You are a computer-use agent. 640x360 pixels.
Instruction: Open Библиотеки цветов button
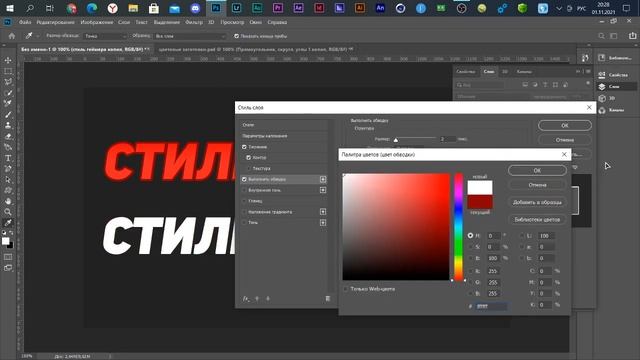click(537, 220)
